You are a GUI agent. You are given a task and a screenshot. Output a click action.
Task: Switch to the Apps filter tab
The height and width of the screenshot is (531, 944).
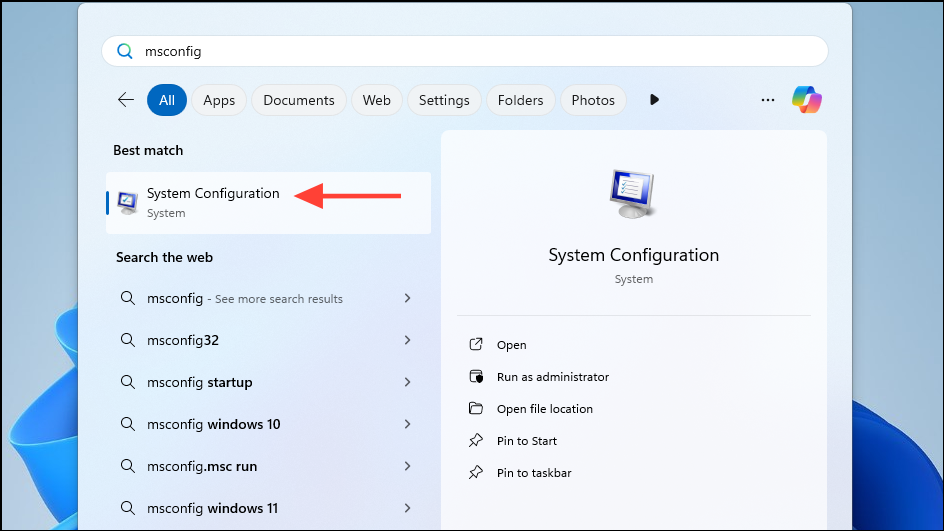click(x=219, y=100)
